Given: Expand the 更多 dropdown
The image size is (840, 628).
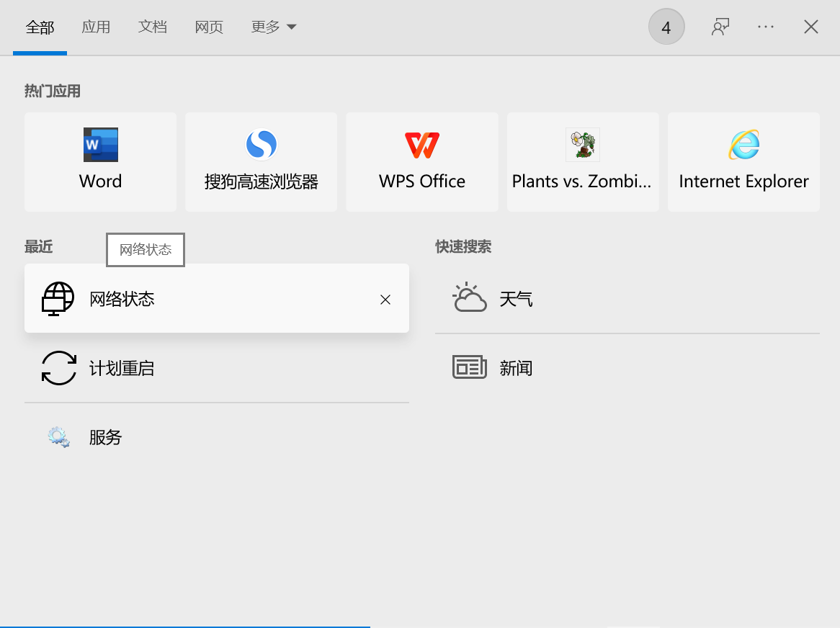Looking at the screenshot, I should click(273, 27).
